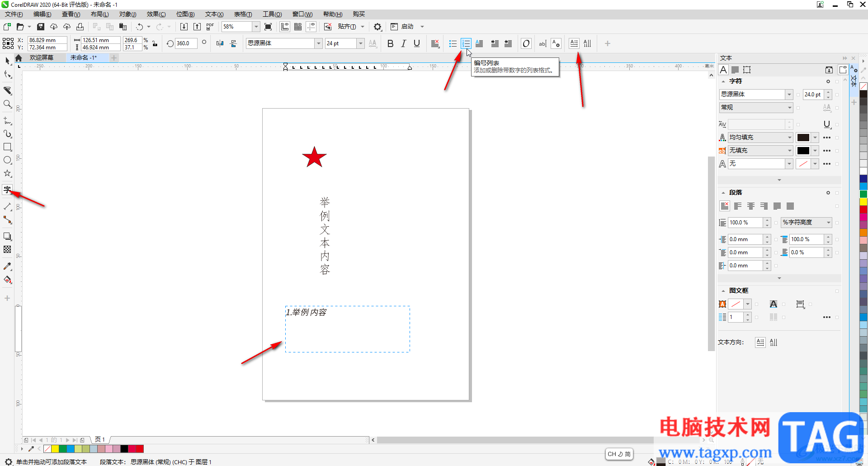Toggle the lock ratio padlock
This screenshot has height=466, width=868.
(155, 44)
